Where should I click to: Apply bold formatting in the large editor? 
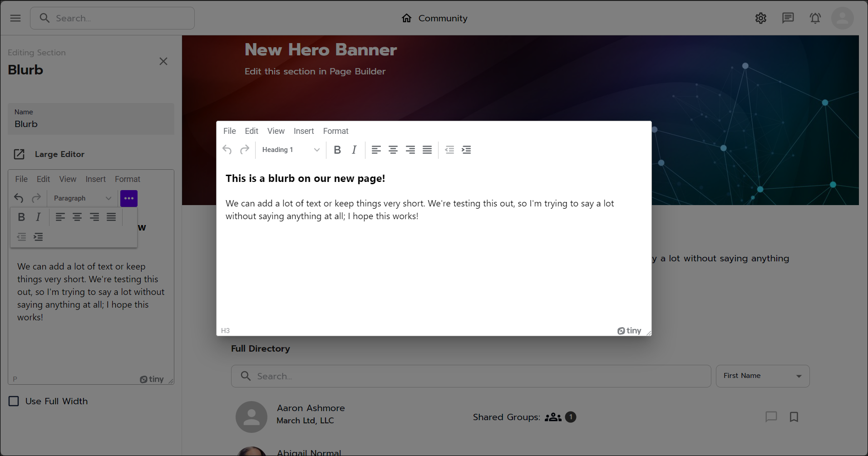[337, 150]
